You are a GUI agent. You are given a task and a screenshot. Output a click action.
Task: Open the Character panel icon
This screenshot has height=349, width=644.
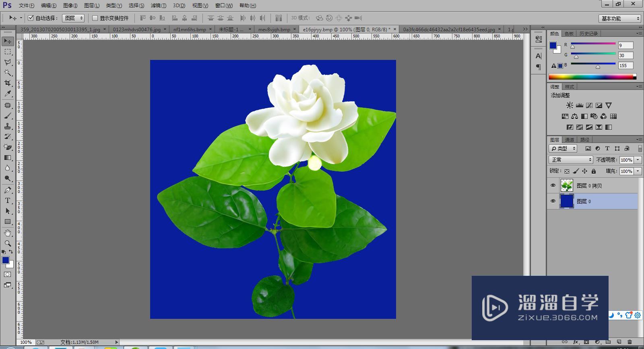539,56
